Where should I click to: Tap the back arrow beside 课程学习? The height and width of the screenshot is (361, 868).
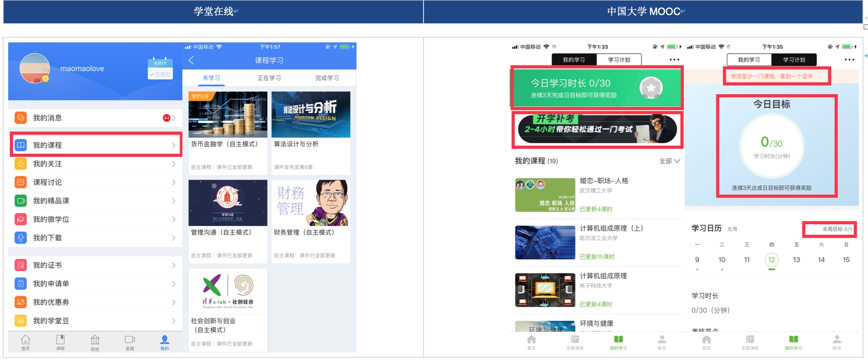coord(191,60)
